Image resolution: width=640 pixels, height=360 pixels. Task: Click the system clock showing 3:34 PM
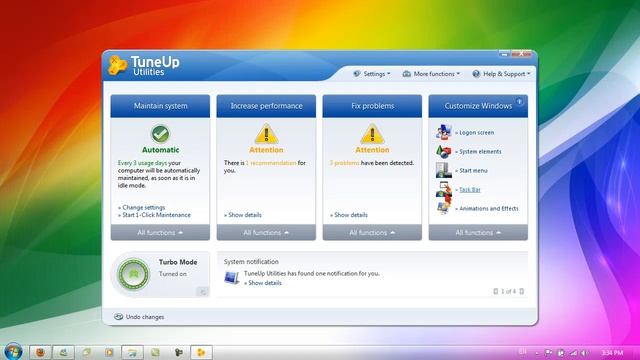[x=612, y=352]
